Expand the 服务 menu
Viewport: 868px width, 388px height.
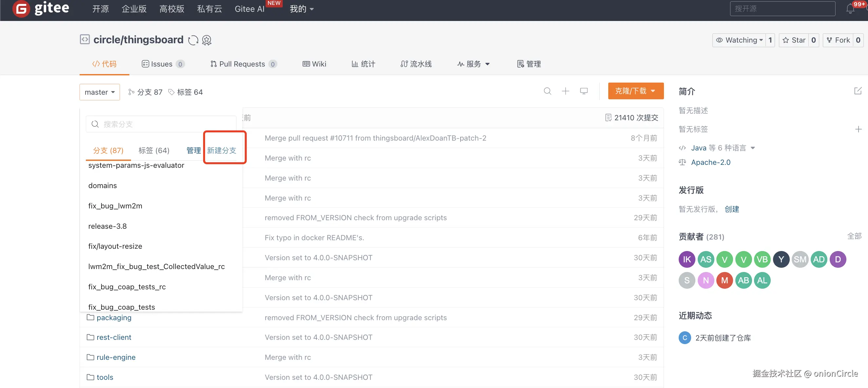(x=473, y=64)
